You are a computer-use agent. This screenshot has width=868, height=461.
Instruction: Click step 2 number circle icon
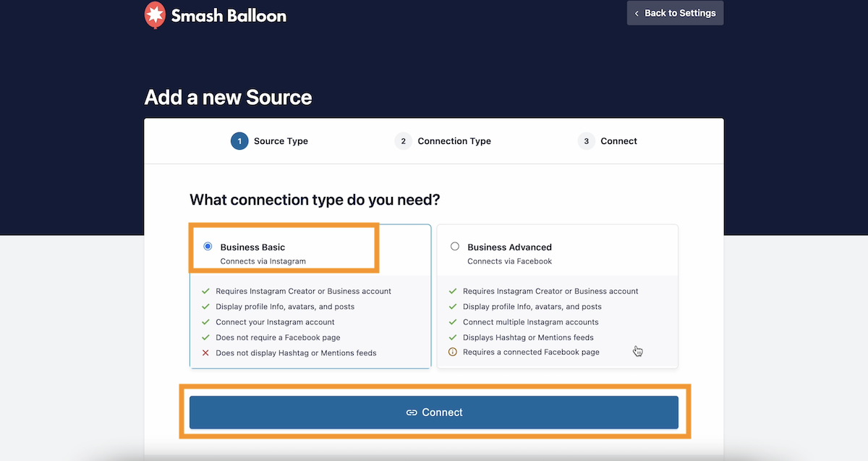point(404,141)
